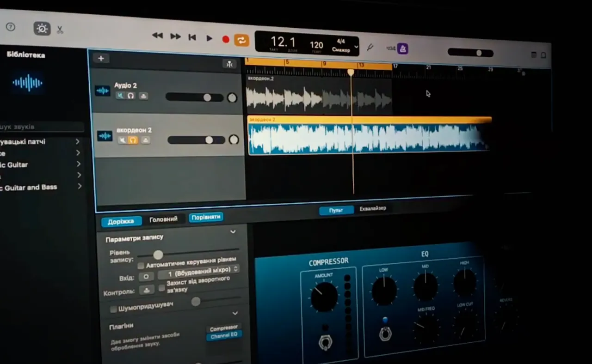Open the Compressor plugin slot
Image resolution: width=592 pixels, height=364 pixels.
pos(224,328)
